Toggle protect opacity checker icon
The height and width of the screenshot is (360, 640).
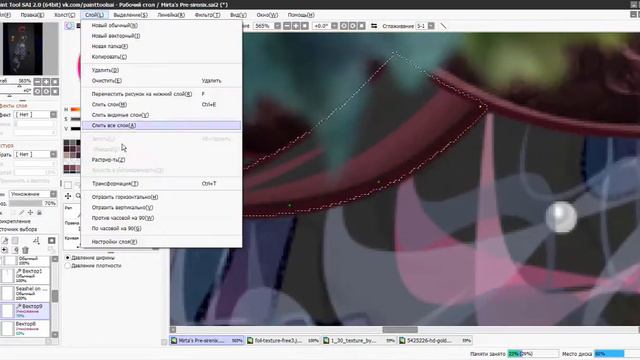(13, 213)
